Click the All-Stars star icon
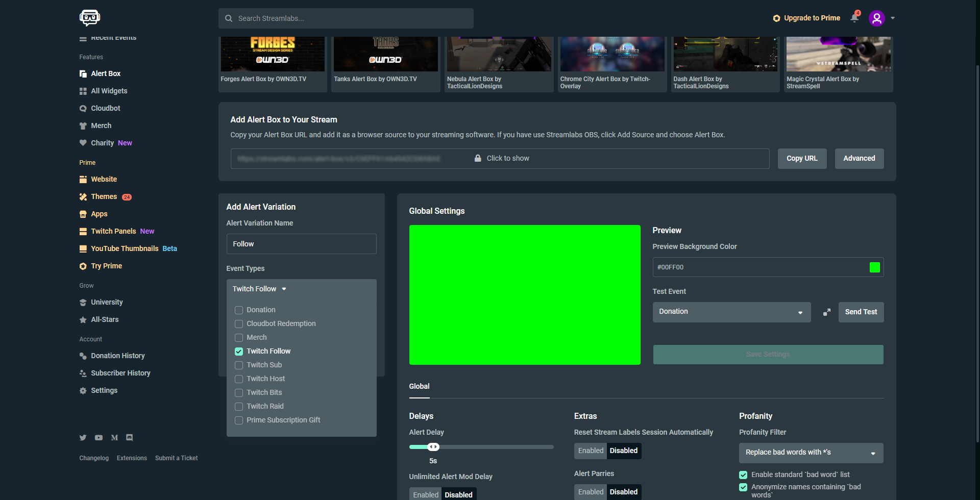This screenshot has height=500, width=980. (83, 320)
